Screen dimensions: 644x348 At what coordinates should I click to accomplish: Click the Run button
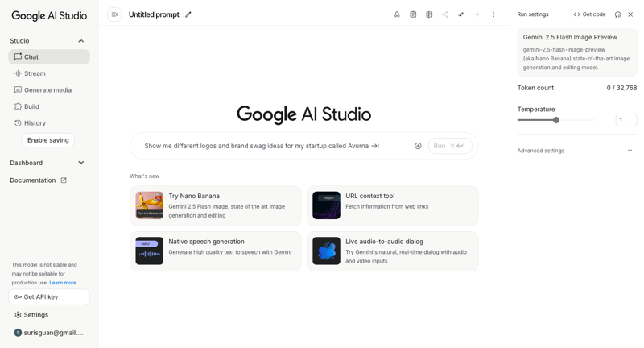coord(450,146)
